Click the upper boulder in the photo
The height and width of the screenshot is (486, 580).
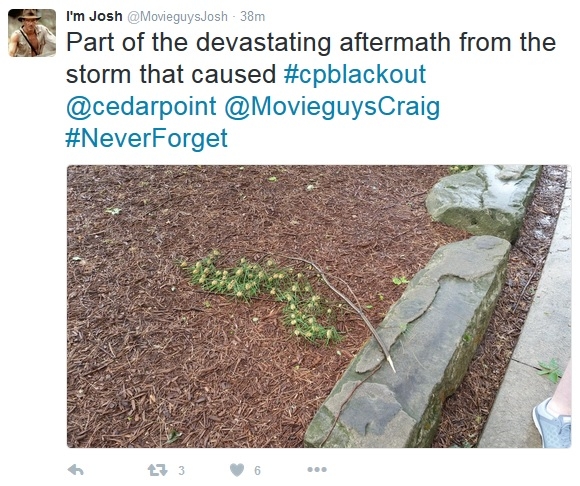pos(482,201)
